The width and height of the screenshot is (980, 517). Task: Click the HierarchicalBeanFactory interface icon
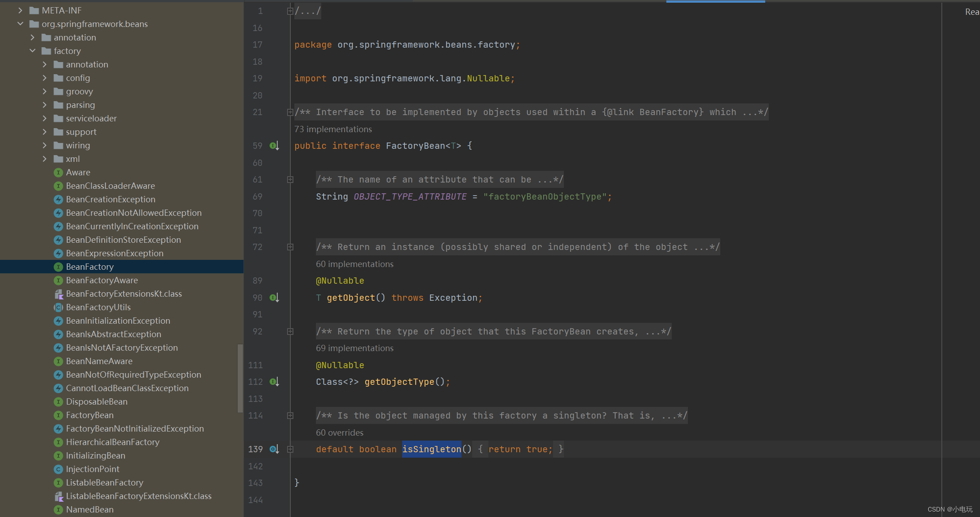[58, 442]
